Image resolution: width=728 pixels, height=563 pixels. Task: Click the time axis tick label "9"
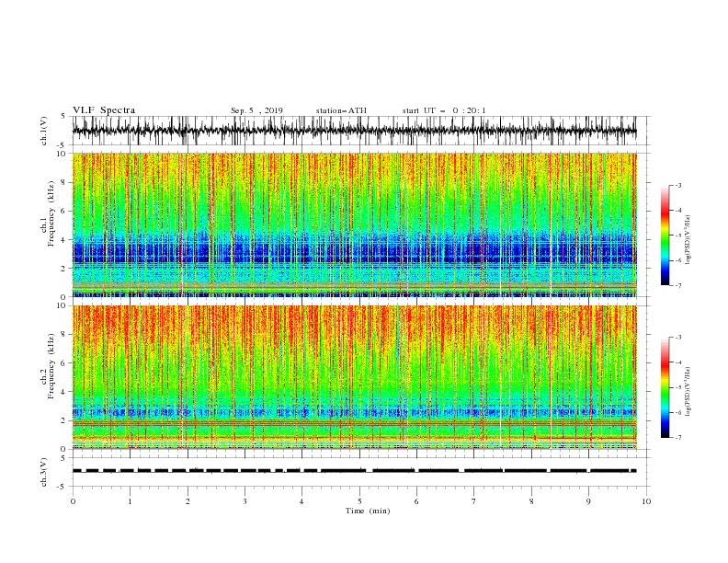588,501
